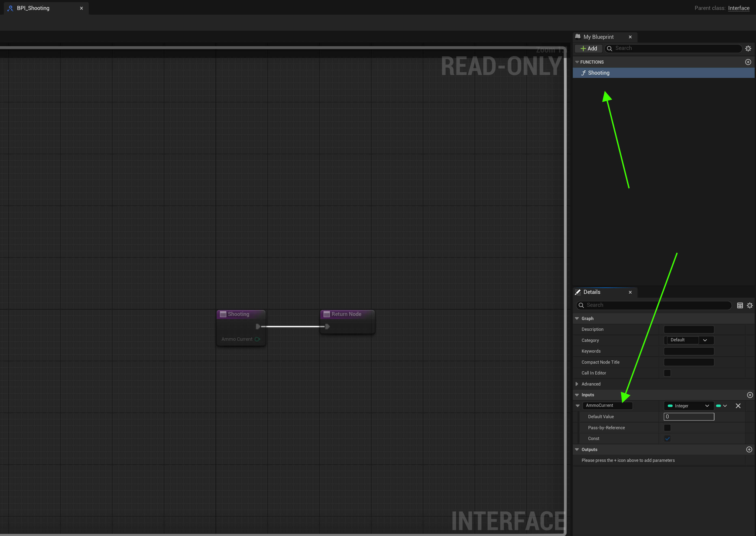Click the Compact Node Title field
The width and height of the screenshot is (756, 536).
pyautogui.click(x=689, y=362)
